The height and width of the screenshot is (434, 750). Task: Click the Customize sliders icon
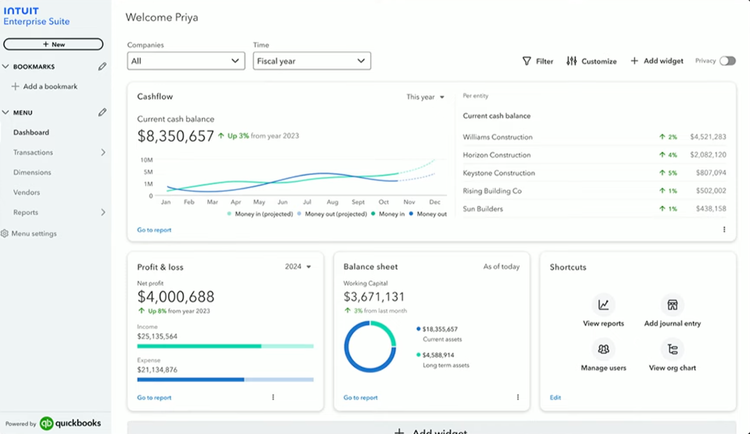point(572,61)
